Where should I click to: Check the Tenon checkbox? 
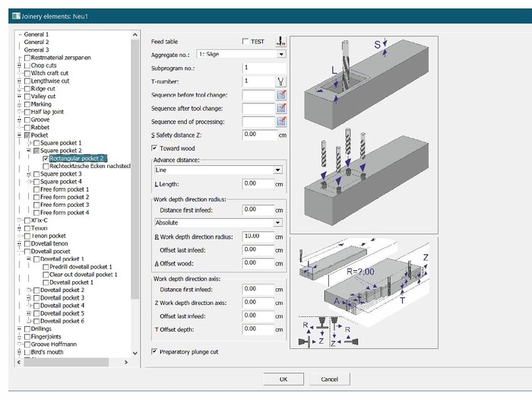(27, 228)
